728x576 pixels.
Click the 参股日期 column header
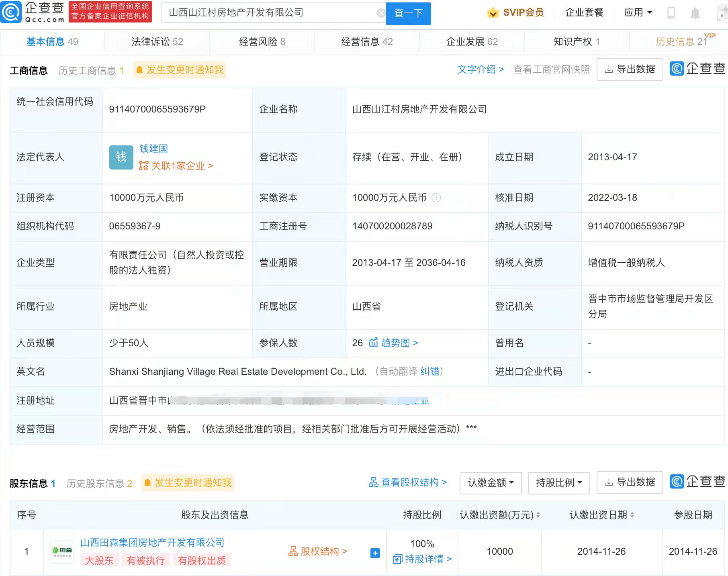pos(693,515)
